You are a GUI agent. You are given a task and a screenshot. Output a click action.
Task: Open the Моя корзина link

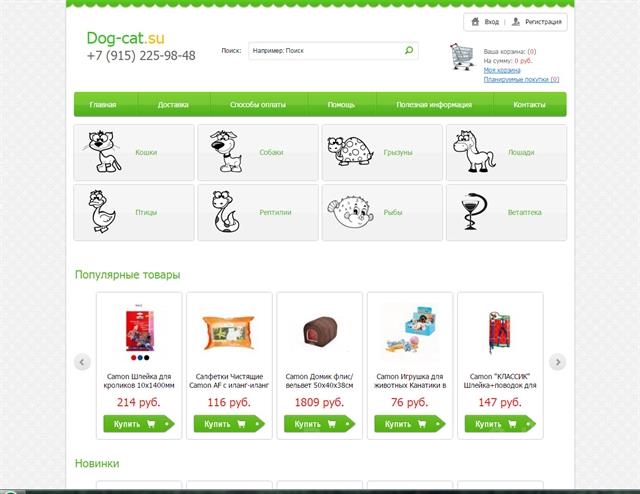[x=502, y=70]
